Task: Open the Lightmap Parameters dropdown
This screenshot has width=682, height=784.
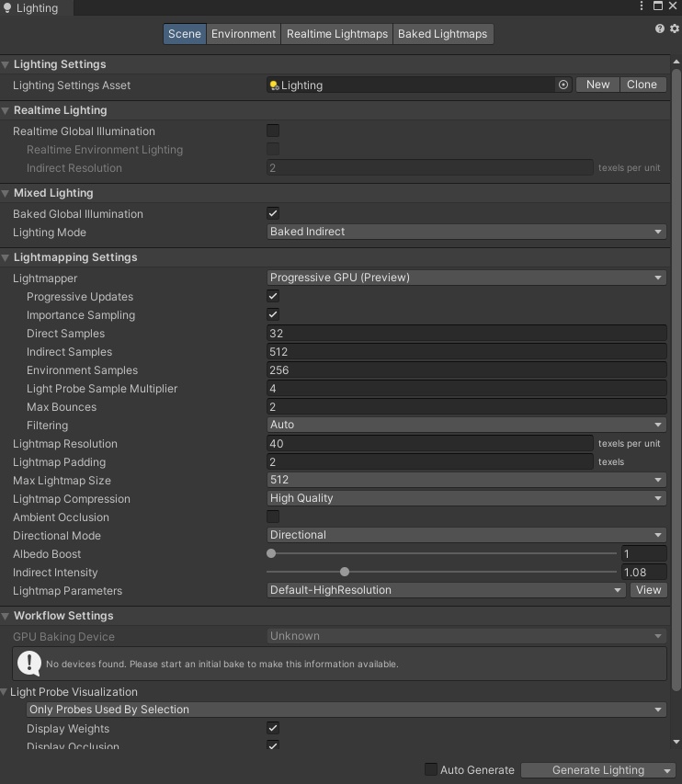Action: coord(446,590)
